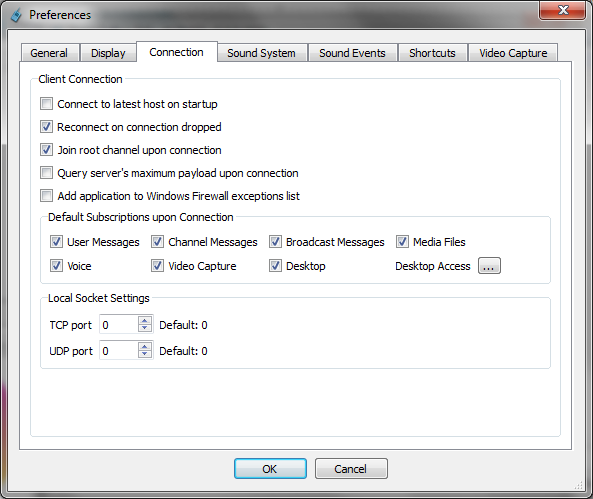The image size is (593, 499).
Task: Toggle Join root channel upon connection
Action: click(x=47, y=150)
